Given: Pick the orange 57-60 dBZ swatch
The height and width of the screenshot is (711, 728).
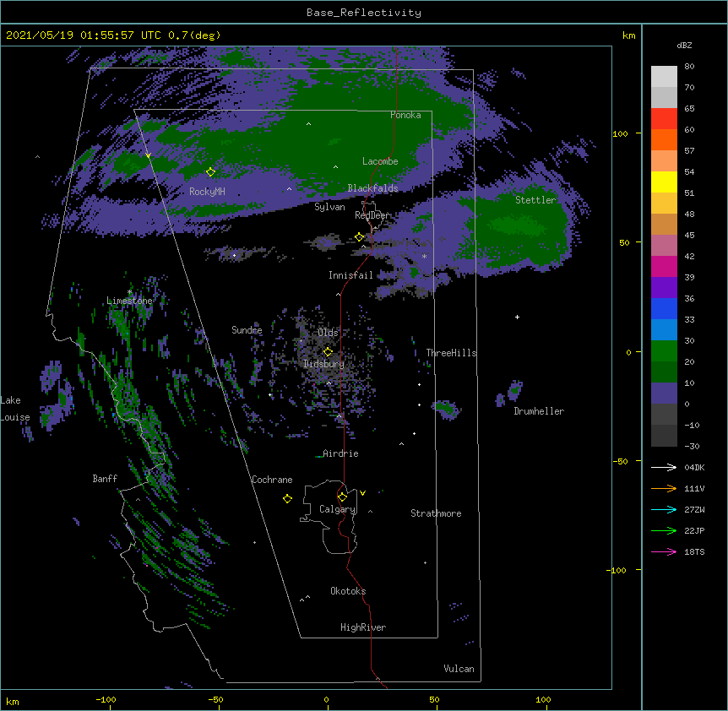Looking at the screenshot, I should pyautogui.click(x=664, y=139).
